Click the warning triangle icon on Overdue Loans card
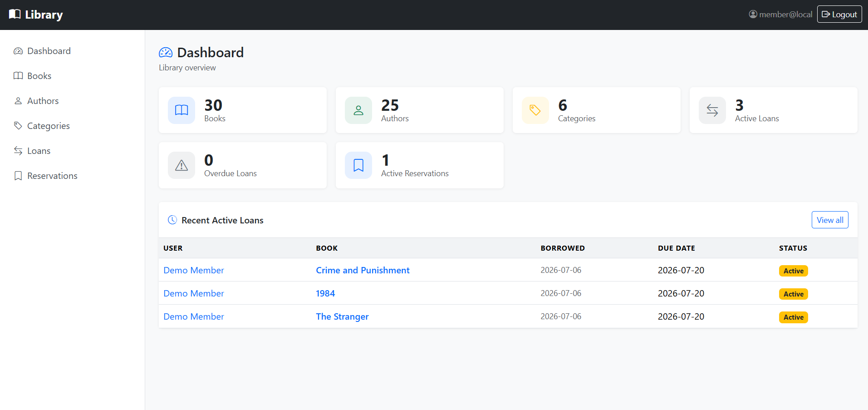Screen dimensions: 868x410 point(181,165)
